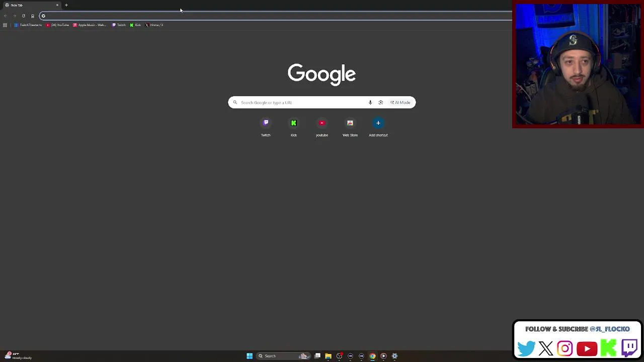
Task: Open the Home / X bookmark
Action: coord(154,25)
